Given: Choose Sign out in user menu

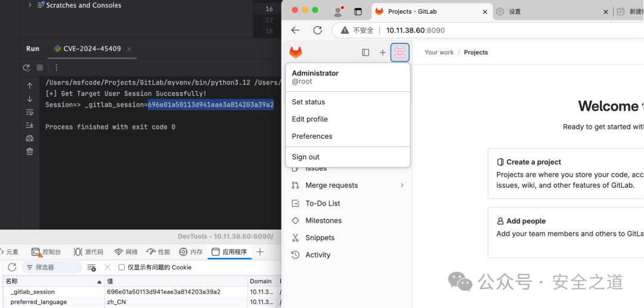Looking at the screenshot, I should [x=348, y=157].
